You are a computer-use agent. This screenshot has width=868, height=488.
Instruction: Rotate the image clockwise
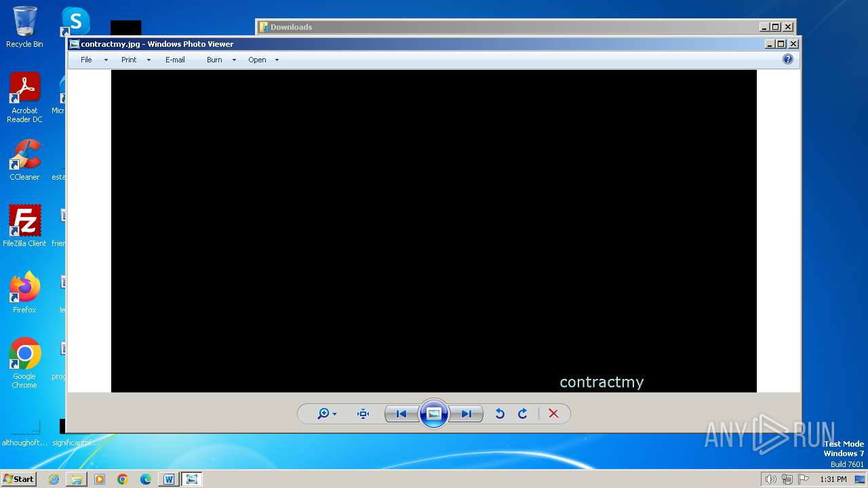point(523,414)
